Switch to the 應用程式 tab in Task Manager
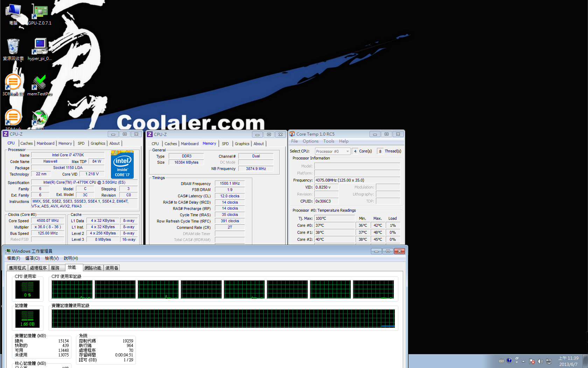Image resolution: width=588 pixels, height=368 pixels. 17,268
